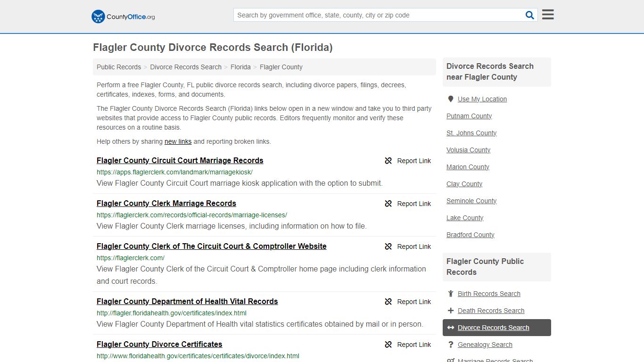This screenshot has width=644, height=362.
Task: Click the Genealogy question mark icon
Action: [451, 345]
